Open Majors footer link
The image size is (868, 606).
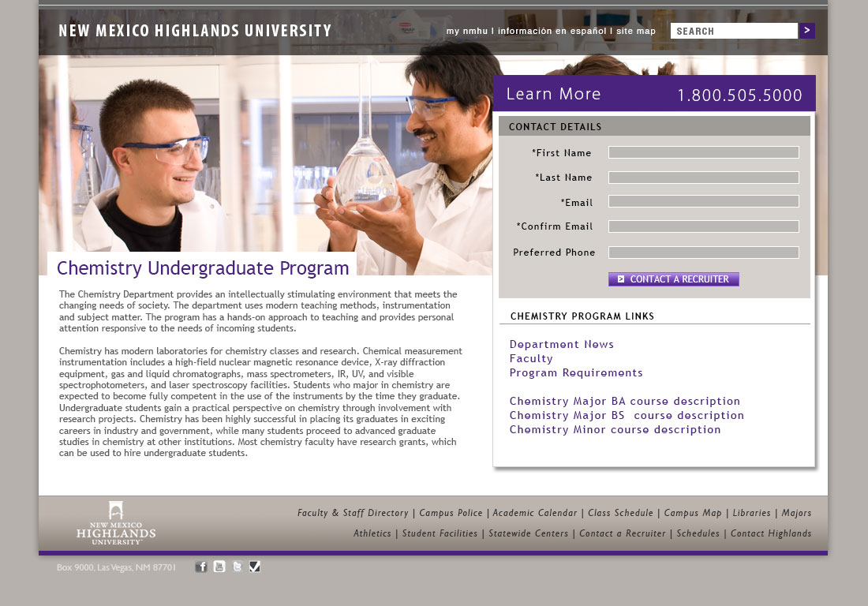797,513
